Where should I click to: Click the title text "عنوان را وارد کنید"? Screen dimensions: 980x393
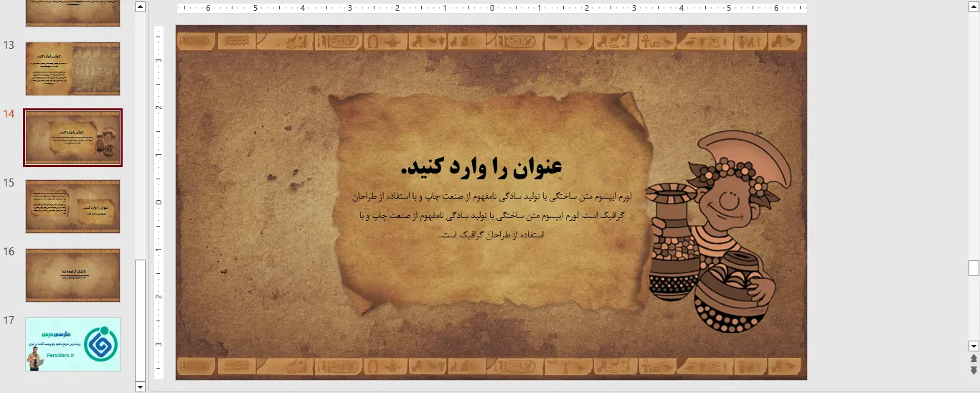pos(481,167)
